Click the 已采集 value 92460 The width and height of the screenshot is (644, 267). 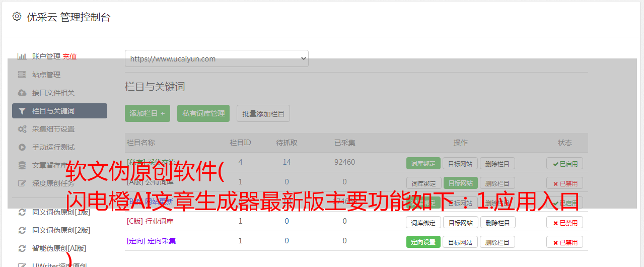click(x=344, y=162)
